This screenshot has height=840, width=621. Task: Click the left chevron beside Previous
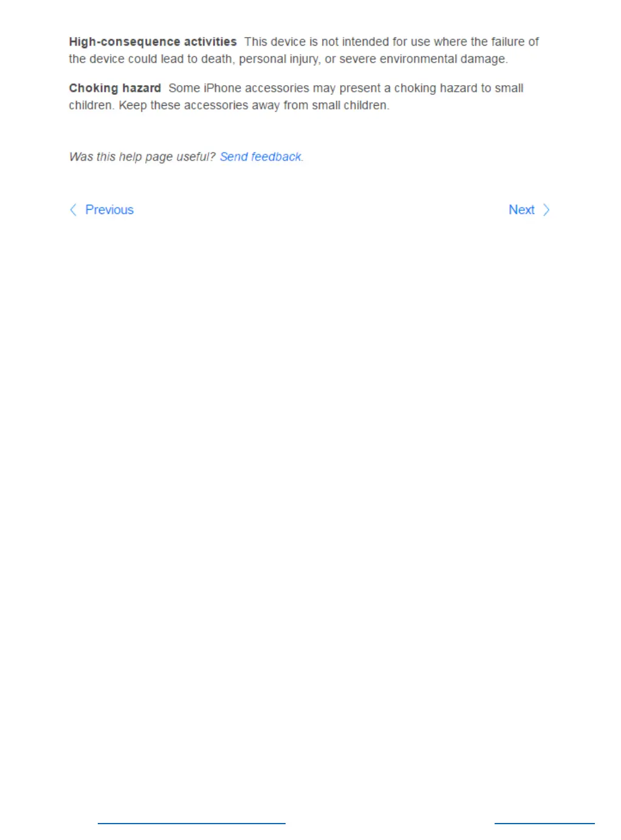click(x=73, y=210)
